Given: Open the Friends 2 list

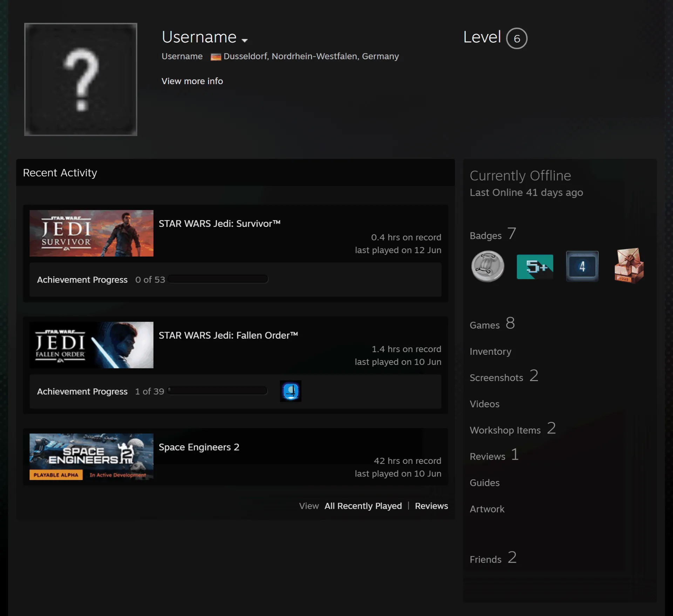Looking at the screenshot, I should pos(493,558).
